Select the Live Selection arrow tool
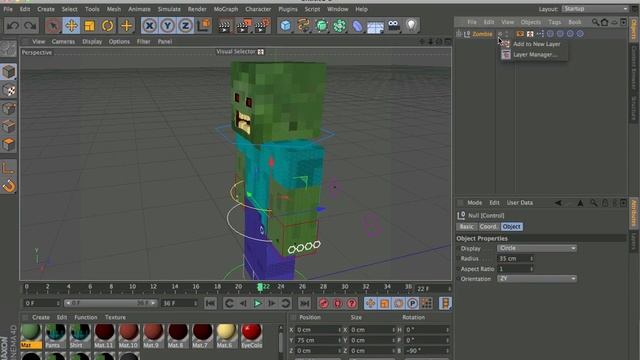 point(53,26)
